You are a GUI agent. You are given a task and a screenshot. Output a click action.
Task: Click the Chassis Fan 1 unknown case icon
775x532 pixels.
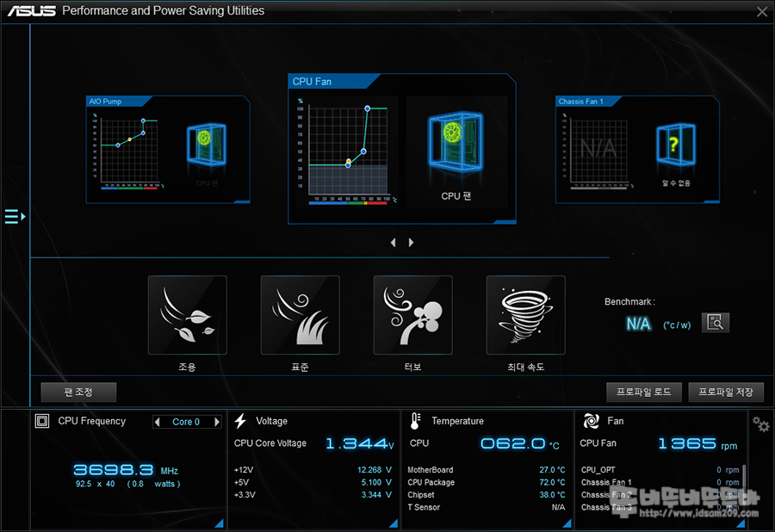pyautogui.click(x=676, y=145)
